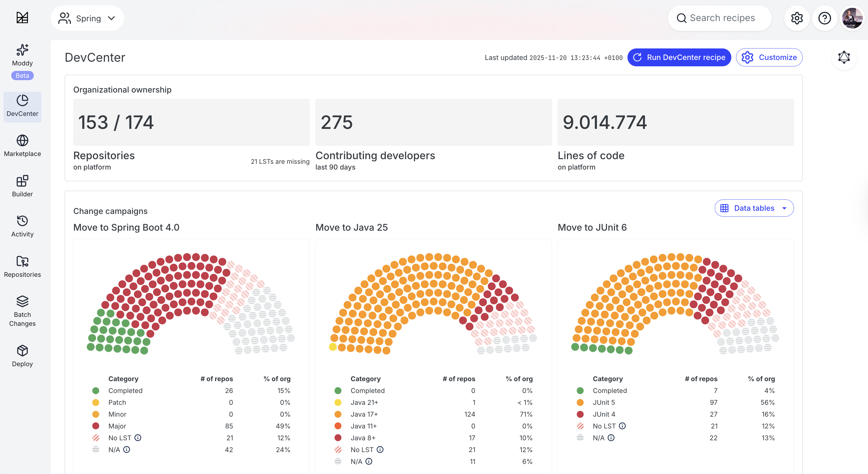Viewport: 868px width, 474px height.
Task: Open the Data tables dropdown
Action: coord(754,208)
